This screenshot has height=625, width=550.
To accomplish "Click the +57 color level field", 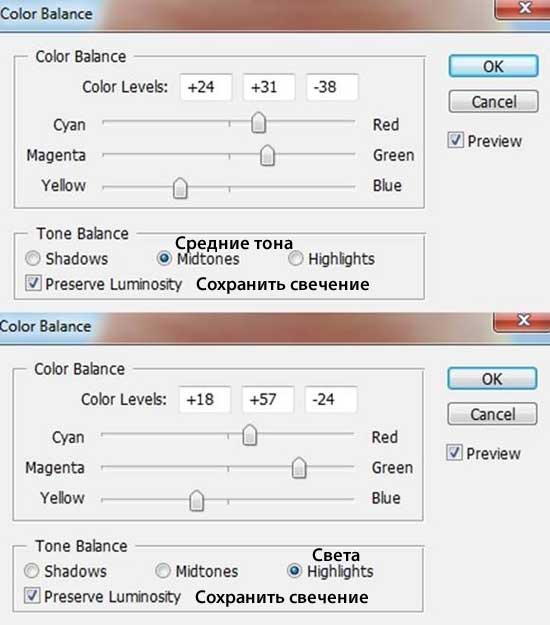I will [x=268, y=399].
